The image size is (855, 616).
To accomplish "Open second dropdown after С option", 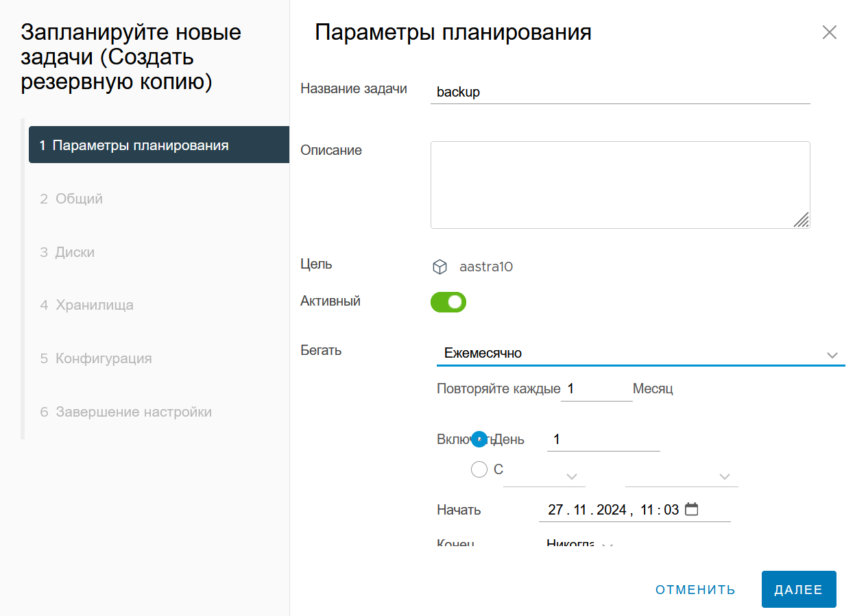I will (682, 475).
